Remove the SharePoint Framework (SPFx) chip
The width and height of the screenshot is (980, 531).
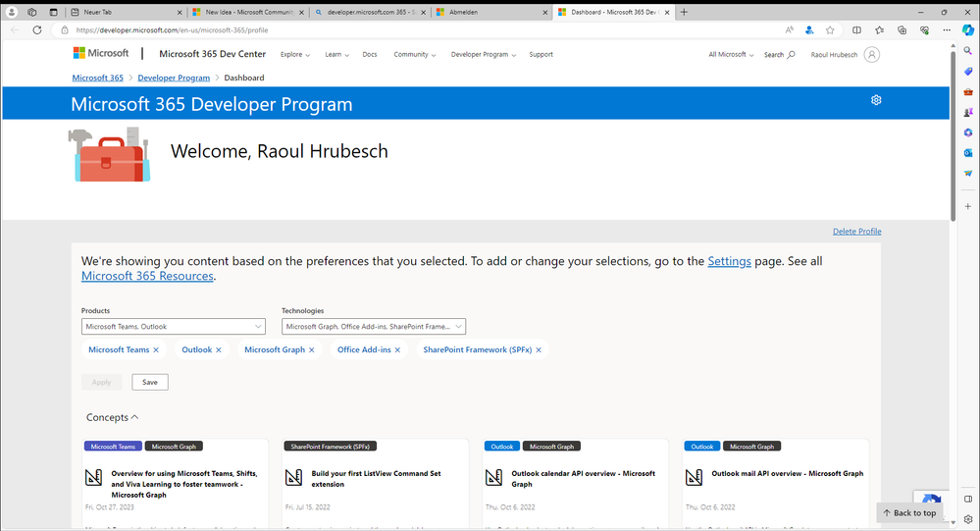[x=539, y=350]
